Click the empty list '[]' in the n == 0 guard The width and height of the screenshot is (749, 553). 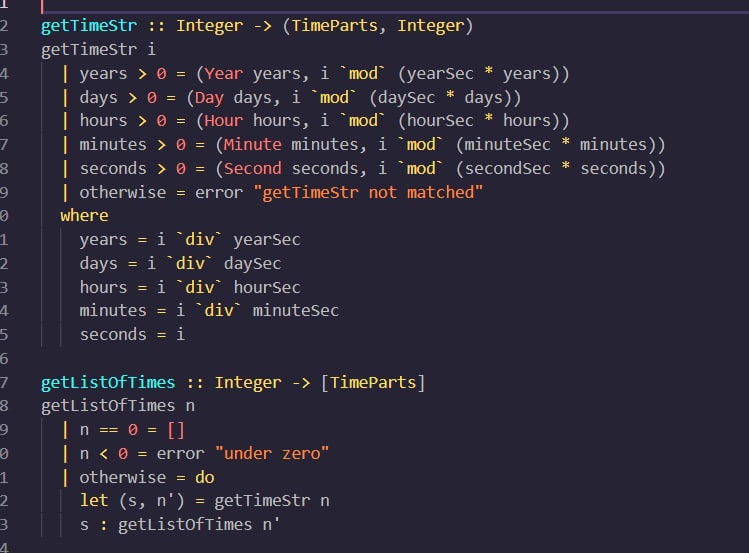pos(176,429)
